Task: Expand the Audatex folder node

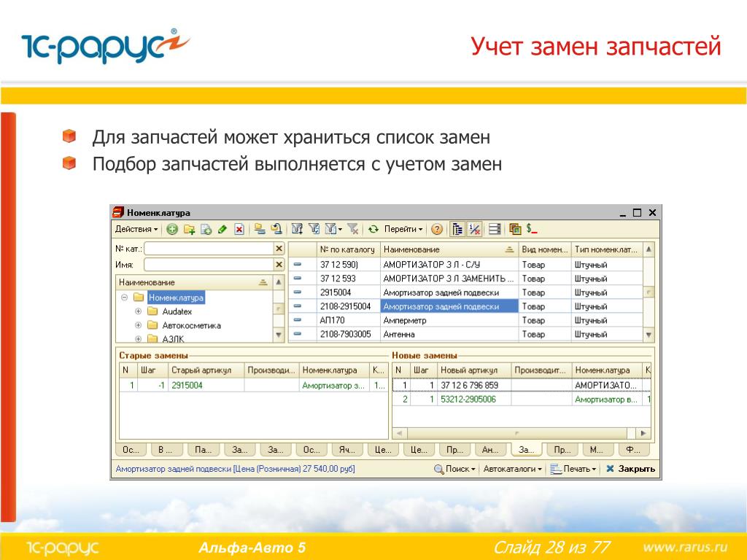Action: tap(138, 311)
